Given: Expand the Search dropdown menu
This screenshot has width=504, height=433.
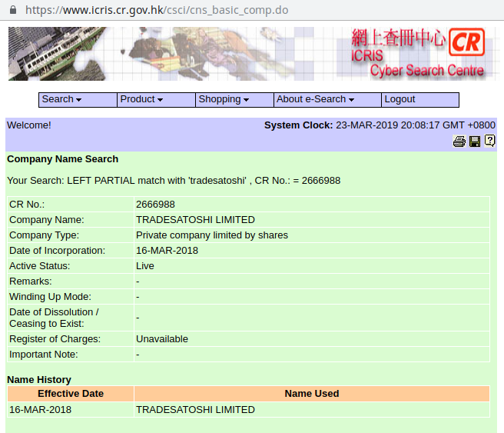Looking at the screenshot, I should coord(78,99).
